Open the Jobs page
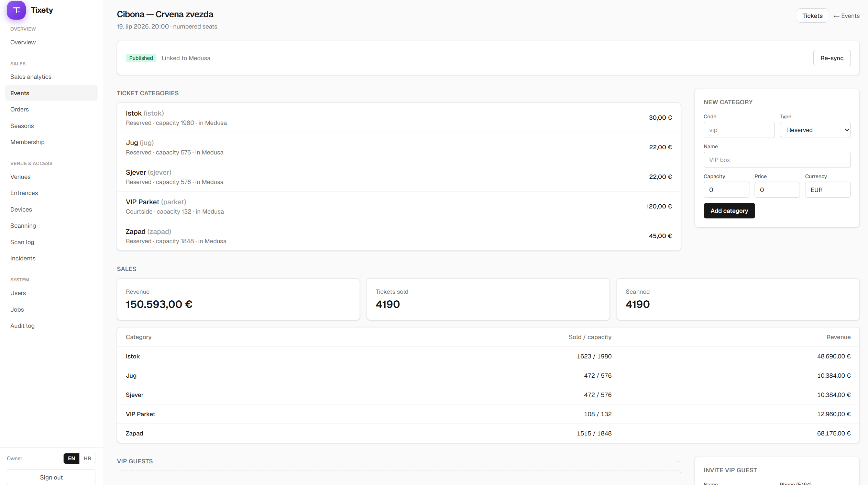This screenshot has width=868, height=485. tap(51, 310)
